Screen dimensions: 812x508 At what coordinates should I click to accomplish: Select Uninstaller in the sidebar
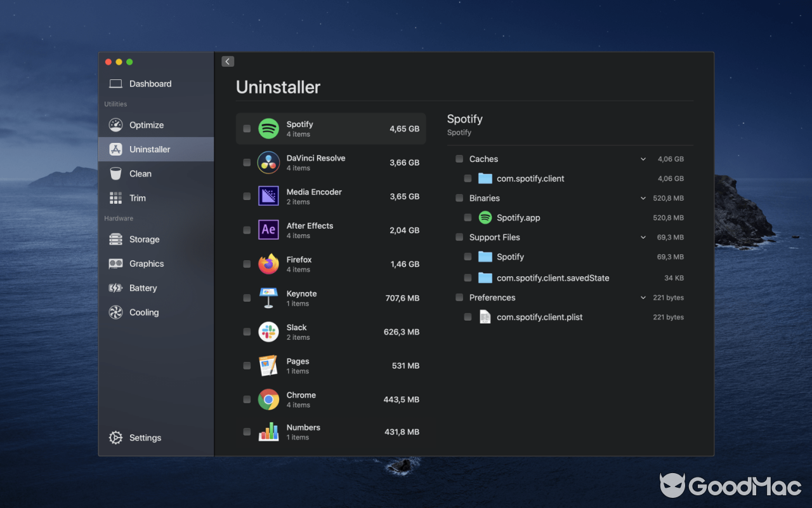point(150,149)
